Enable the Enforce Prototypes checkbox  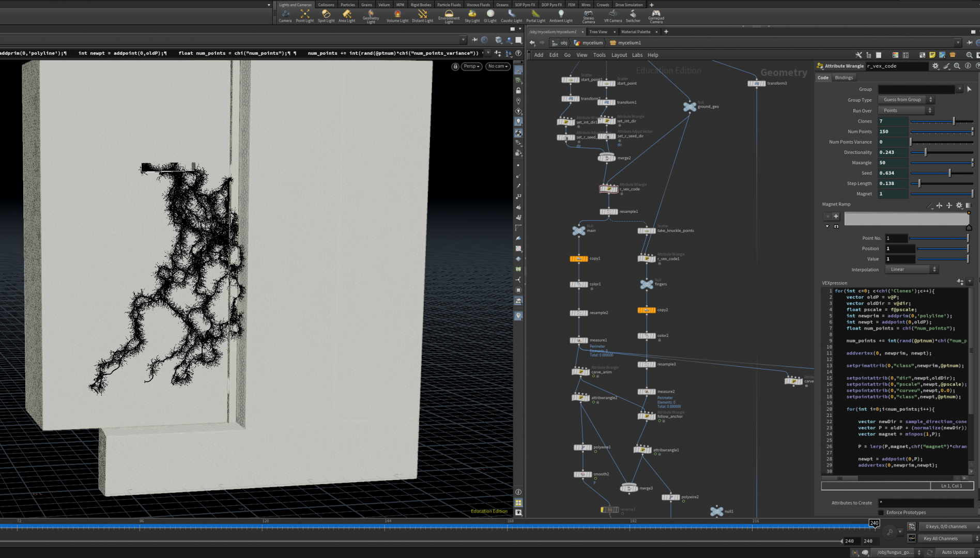coord(881,513)
